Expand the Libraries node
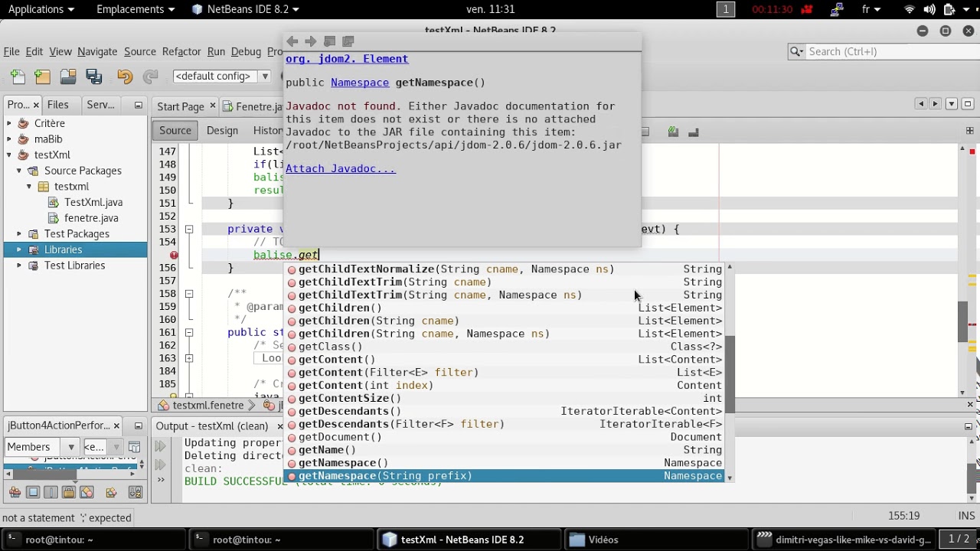Viewport: 980px width, 551px height. 19,250
